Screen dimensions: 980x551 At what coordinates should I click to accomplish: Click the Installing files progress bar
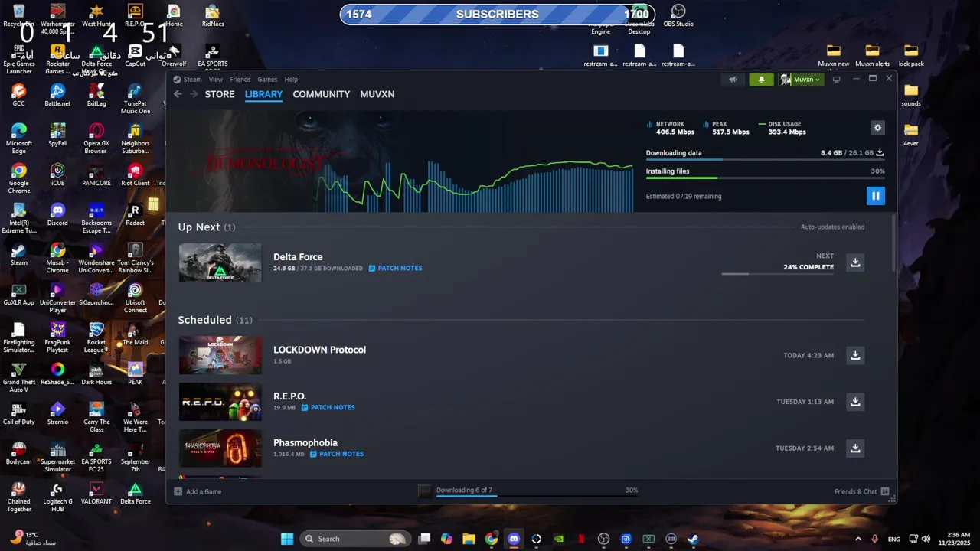765,178
